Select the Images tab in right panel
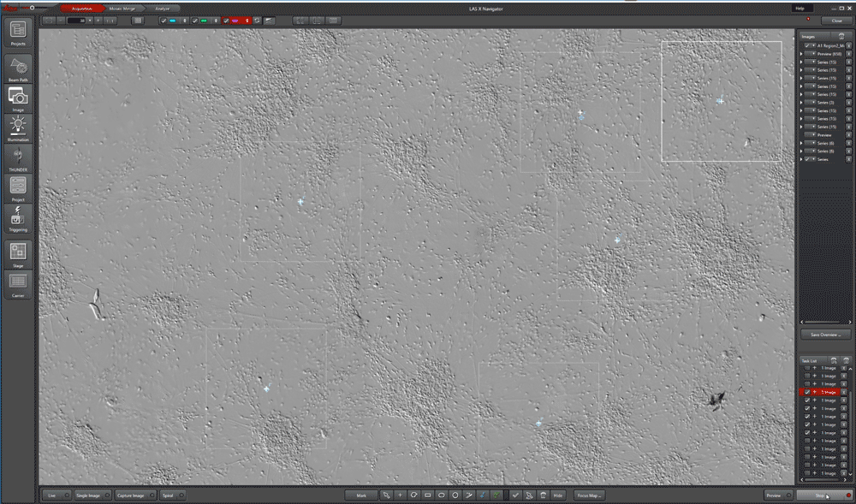 [815, 37]
